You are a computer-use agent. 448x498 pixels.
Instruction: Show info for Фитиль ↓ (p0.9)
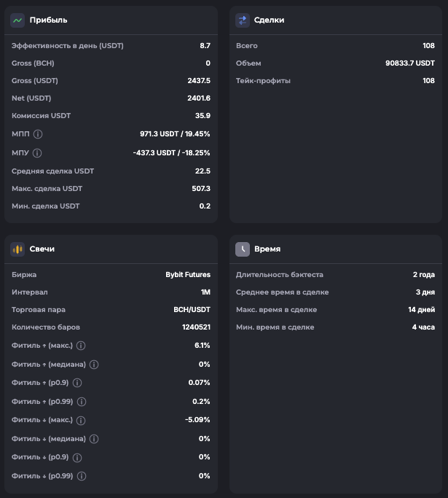pyautogui.click(x=77, y=457)
